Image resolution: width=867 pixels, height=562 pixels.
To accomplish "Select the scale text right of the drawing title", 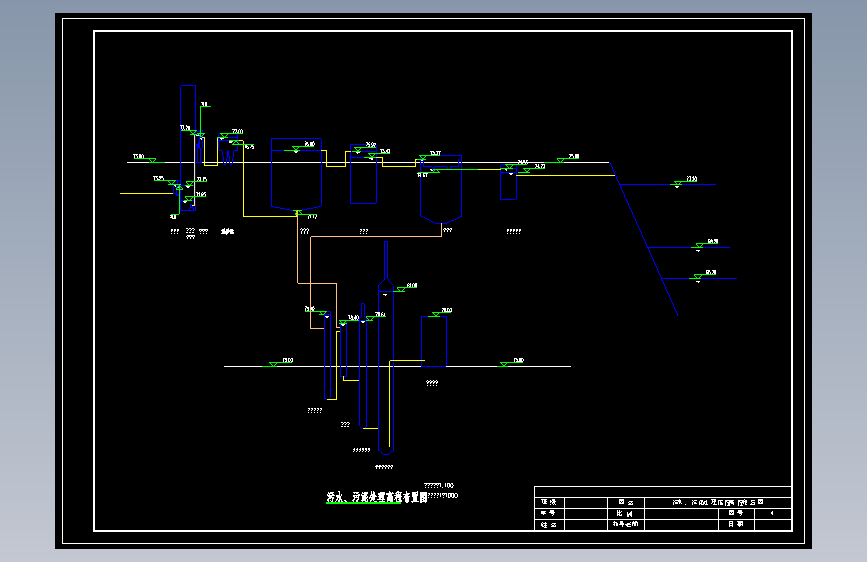I will pos(442,491).
